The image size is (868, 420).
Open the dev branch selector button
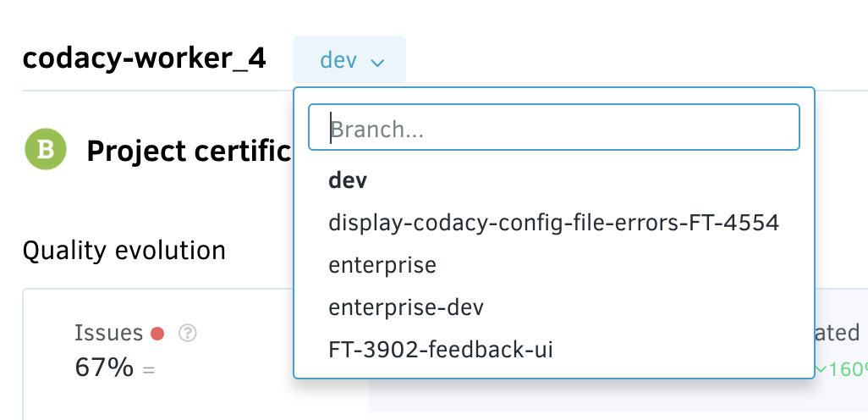349,60
